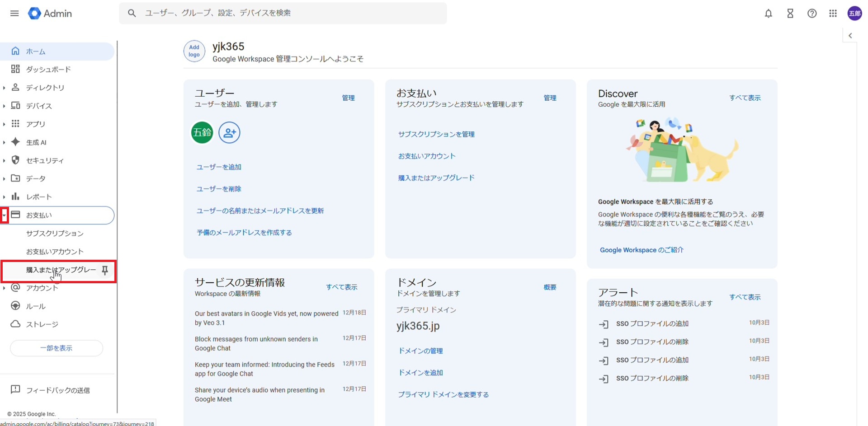This screenshot has height=426, width=868.
Task: Open フィードバックの送信 in sidebar
Action: 57,390
